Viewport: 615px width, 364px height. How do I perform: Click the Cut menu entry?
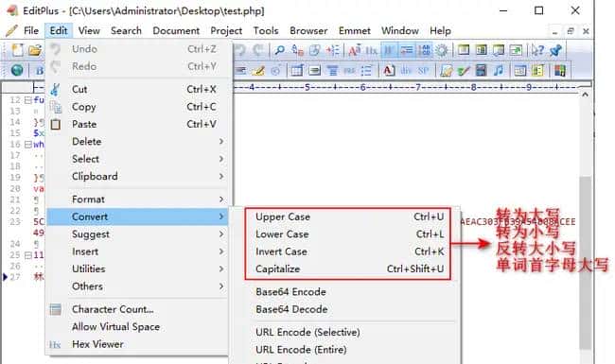pos(137,89)
